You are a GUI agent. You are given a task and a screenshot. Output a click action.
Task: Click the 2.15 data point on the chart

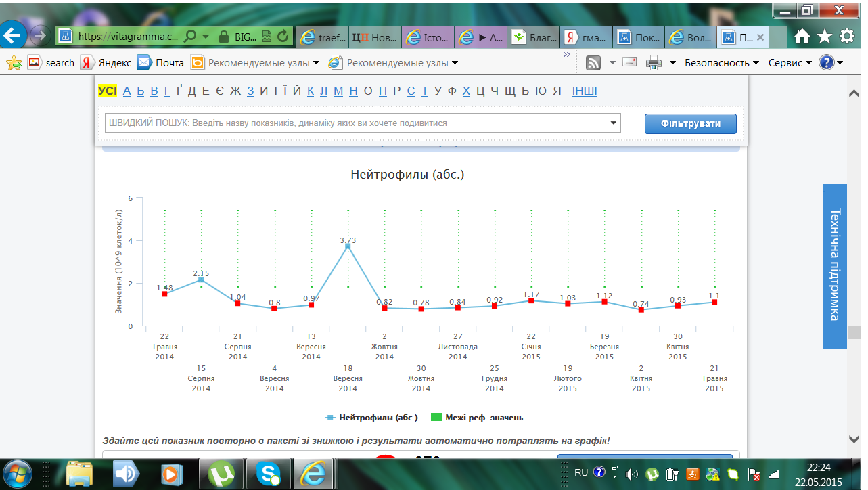pyautogui.click(x=201, y=280)
